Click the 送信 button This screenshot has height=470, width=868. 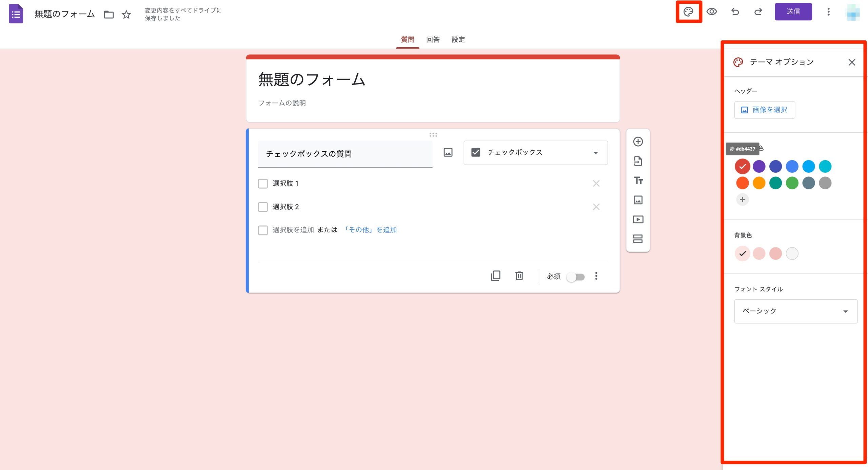pos(793,11)
